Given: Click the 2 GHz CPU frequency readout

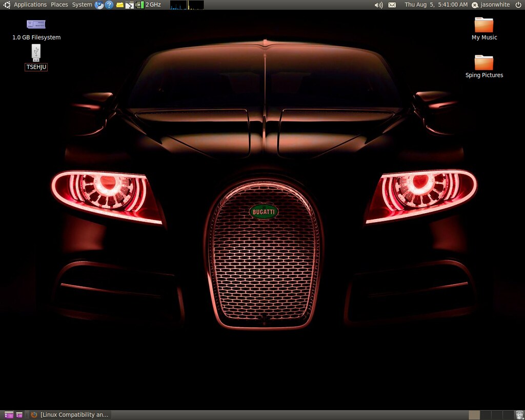Looking at the screenshot, I should click(153, 5).
